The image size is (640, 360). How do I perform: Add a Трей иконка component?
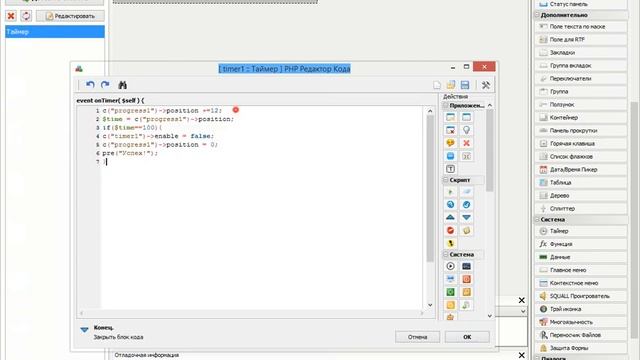point(581,309)
